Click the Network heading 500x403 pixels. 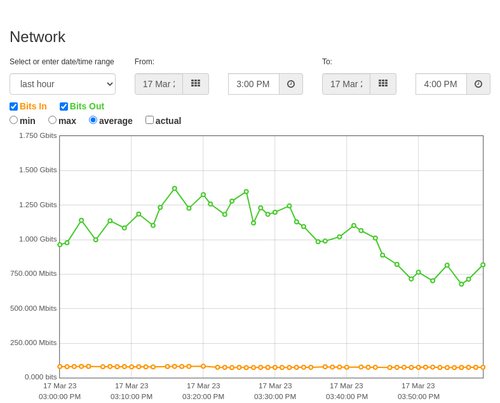(x=37, y=37)
